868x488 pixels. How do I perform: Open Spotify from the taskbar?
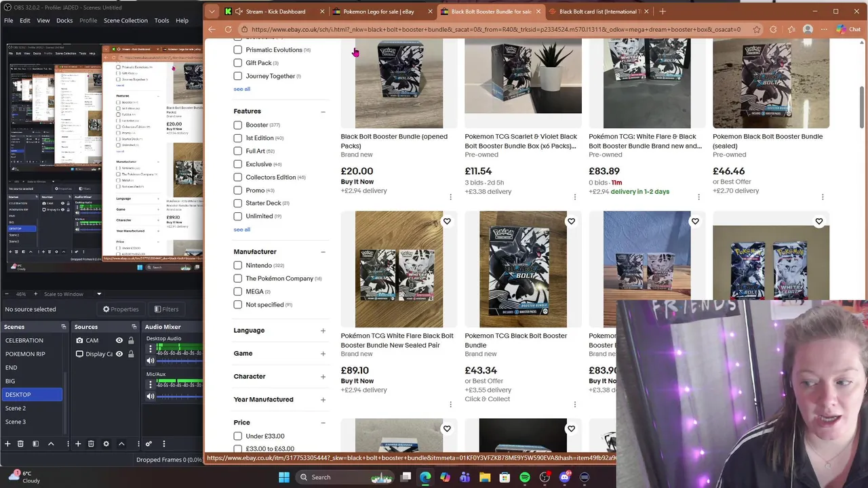click(x=525, y=477)
